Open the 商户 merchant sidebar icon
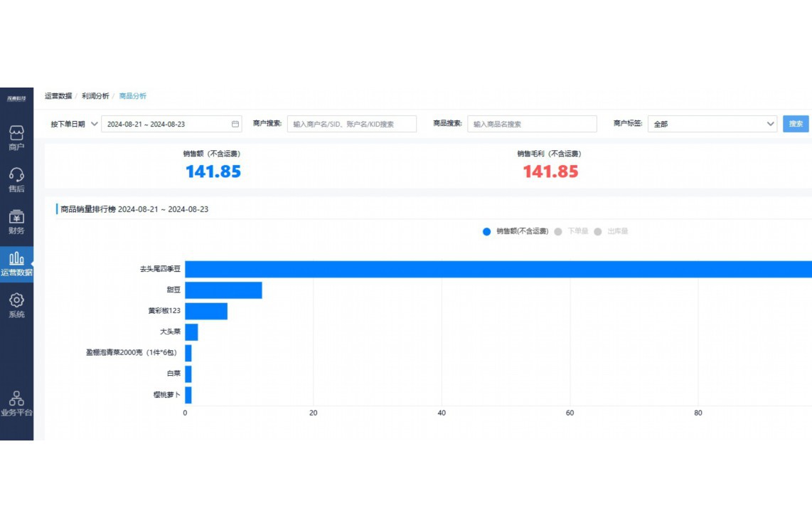 pyautogui.click(x=16, y=133)
